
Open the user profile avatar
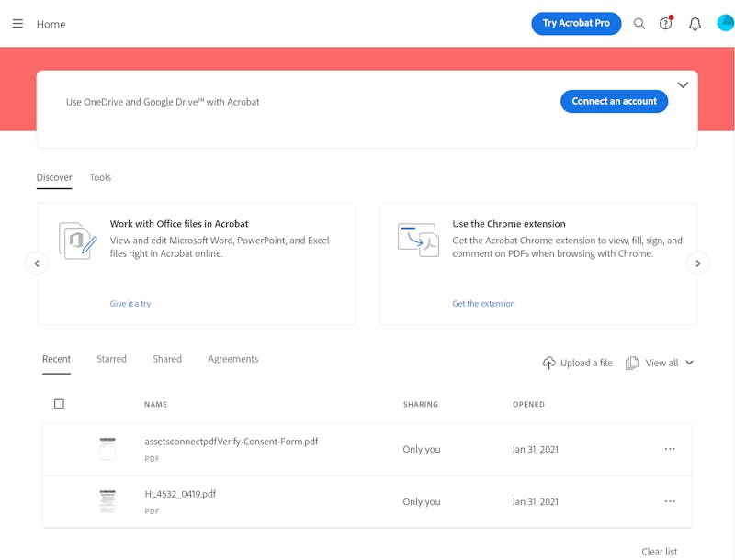tap(726, 23)
